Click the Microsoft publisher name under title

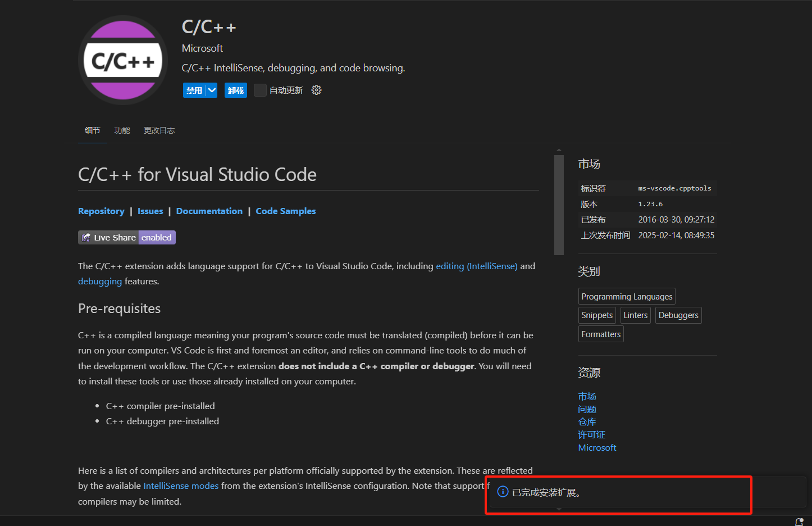[x=202, y=48]
